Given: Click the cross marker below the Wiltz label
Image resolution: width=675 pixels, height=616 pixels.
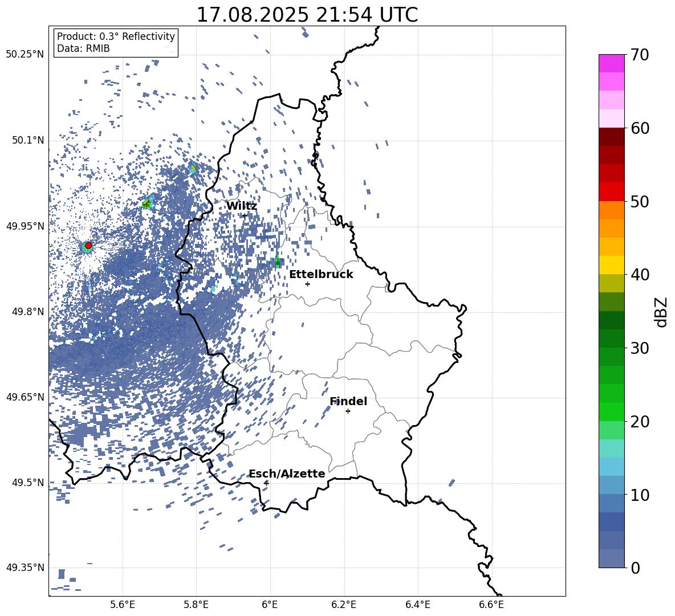Looking at the screenshot, I should tap(245, 216).
